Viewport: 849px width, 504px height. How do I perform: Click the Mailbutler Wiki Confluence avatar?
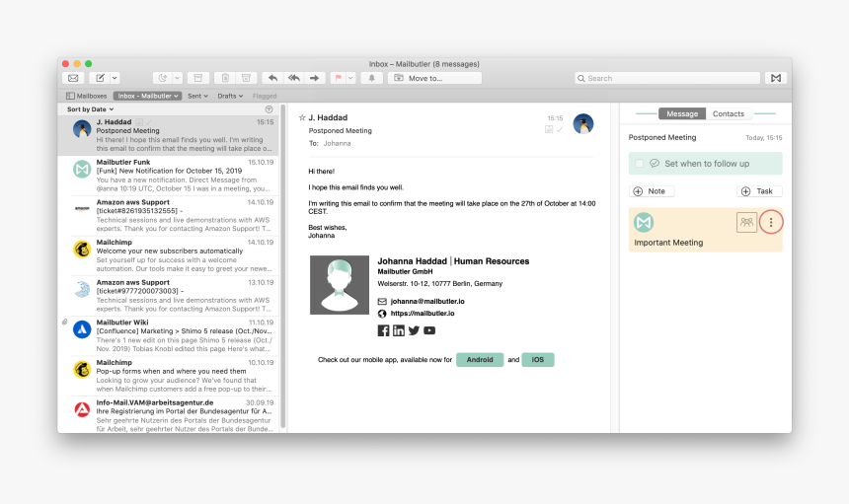(x=82, y=329)
